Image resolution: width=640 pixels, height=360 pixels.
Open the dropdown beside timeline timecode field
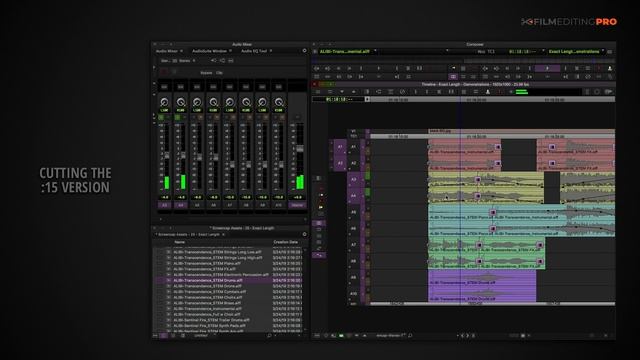(x=367, y=99)
